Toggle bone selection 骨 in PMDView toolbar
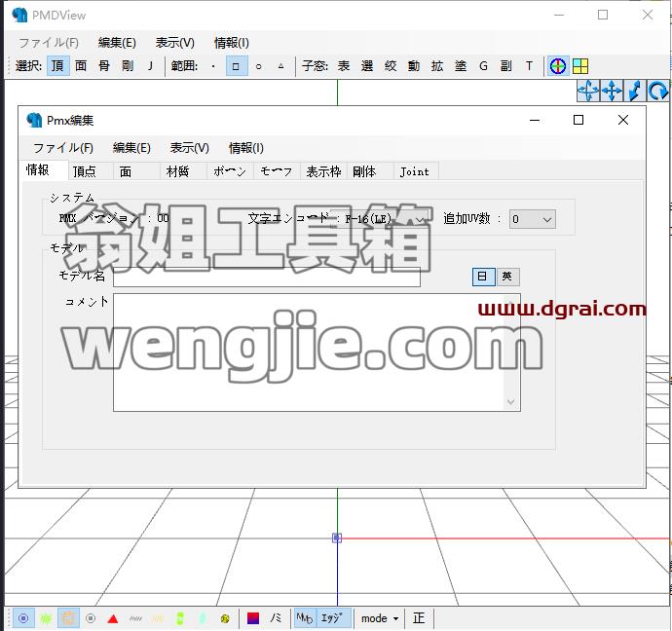This screenshot has height=631, width=672. click(104, 66)
